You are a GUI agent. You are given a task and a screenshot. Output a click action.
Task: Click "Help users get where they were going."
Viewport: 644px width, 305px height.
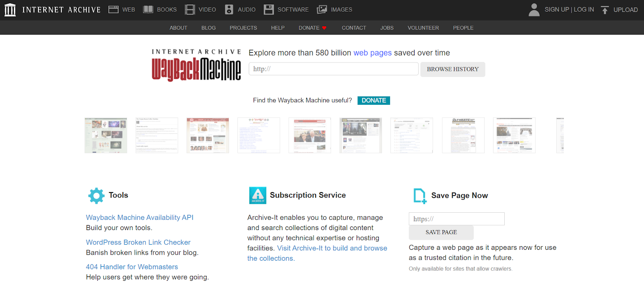[x=147, y=277]
